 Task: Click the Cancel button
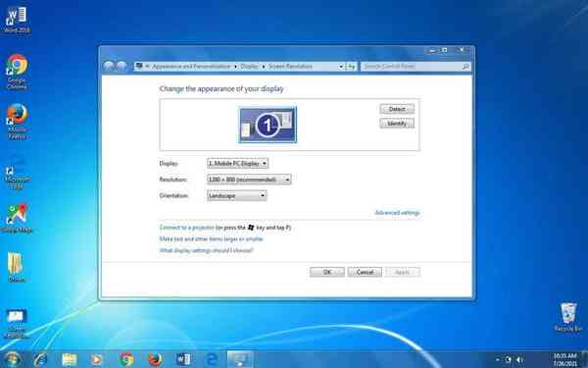[365, 272]
